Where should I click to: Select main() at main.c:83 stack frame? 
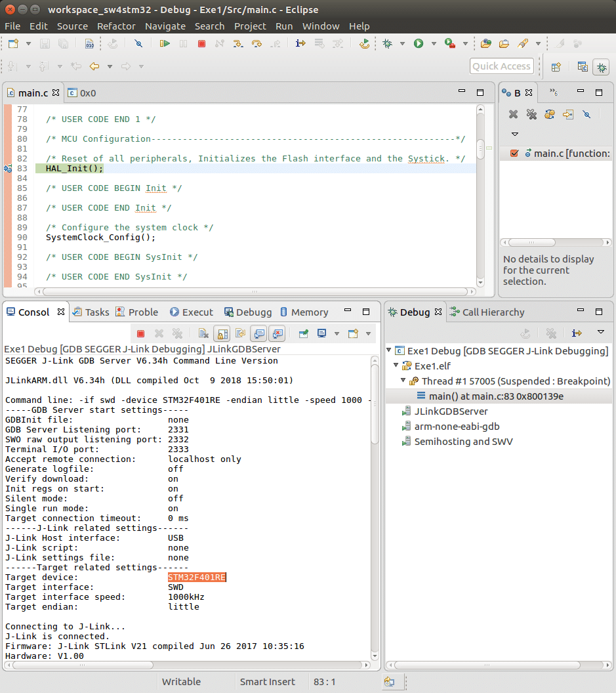click(x=495, y=396)
